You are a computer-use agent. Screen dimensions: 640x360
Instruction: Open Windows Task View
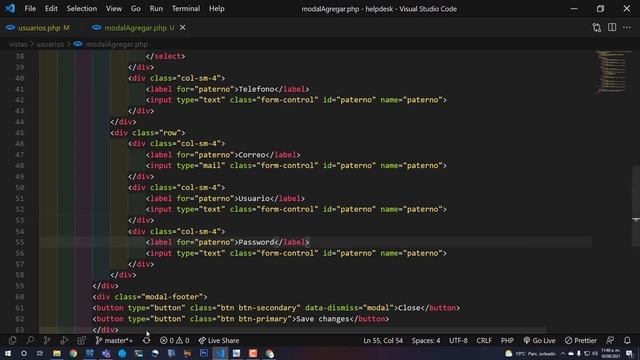(x=40, y=353)
